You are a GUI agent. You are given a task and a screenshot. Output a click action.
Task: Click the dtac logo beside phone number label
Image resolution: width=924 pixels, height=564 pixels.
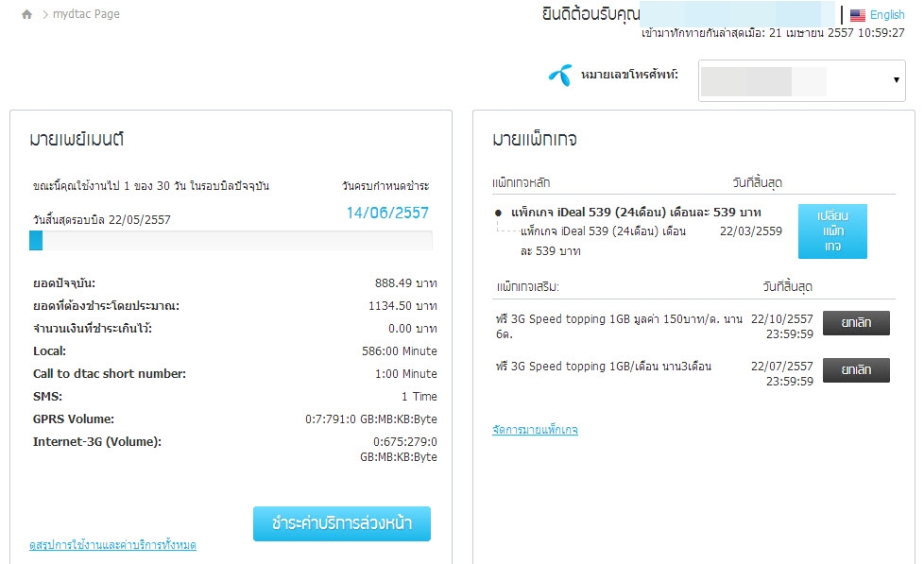560,75
